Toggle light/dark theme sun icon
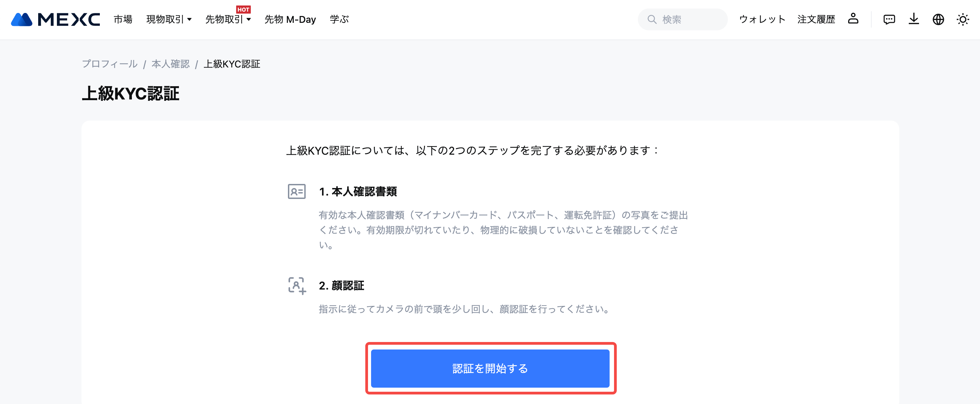This screenshot has height=404, width=980. tap(963, 19)
